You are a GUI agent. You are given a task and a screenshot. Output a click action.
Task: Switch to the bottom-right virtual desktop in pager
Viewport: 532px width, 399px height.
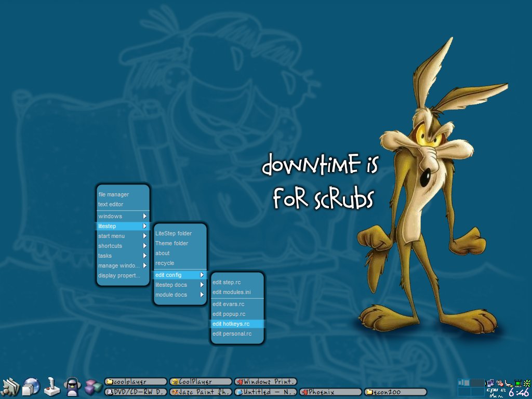(x=478, y=392)
